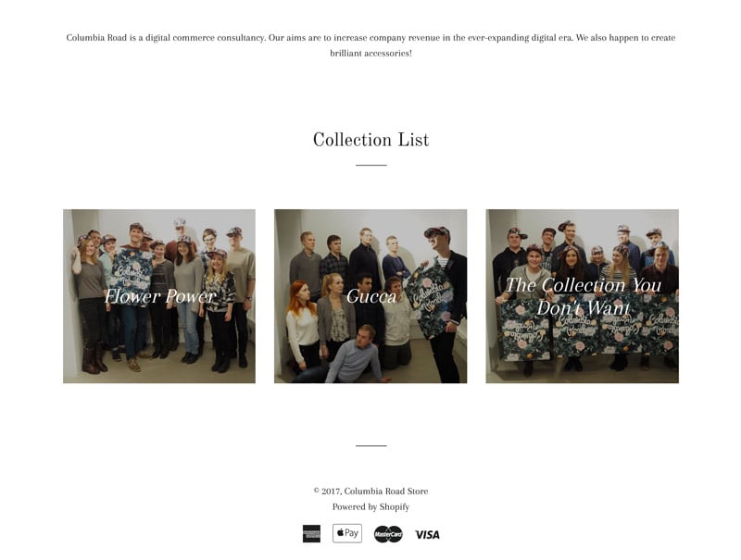Click the digital commerce consultancy description text
741x560 pixels.
click(x=370, y=45)
